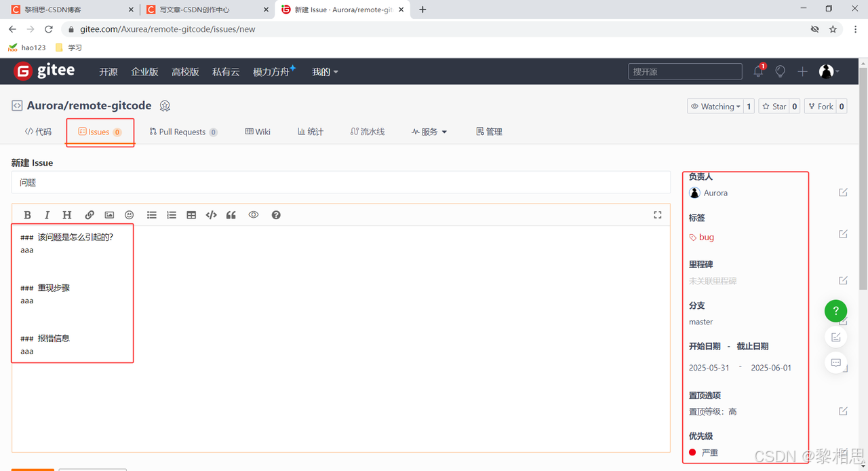Star the remote-gitcode repository
This screenshot has height=471, width=868.
click(x=774, y=107)
